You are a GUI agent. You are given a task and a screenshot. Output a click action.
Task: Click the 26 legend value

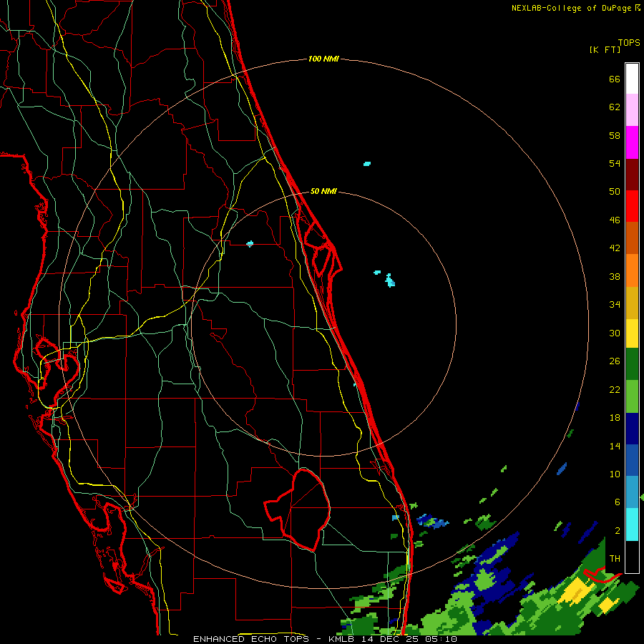(x=615, y=361)
